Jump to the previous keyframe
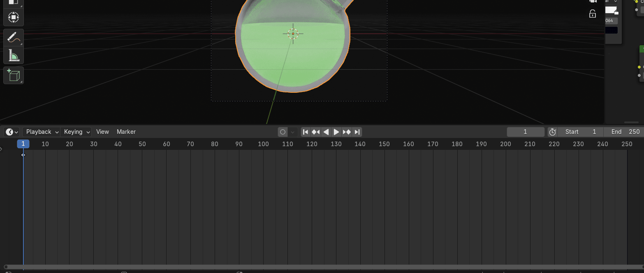The image size is (644, 273). pos(315,132)
